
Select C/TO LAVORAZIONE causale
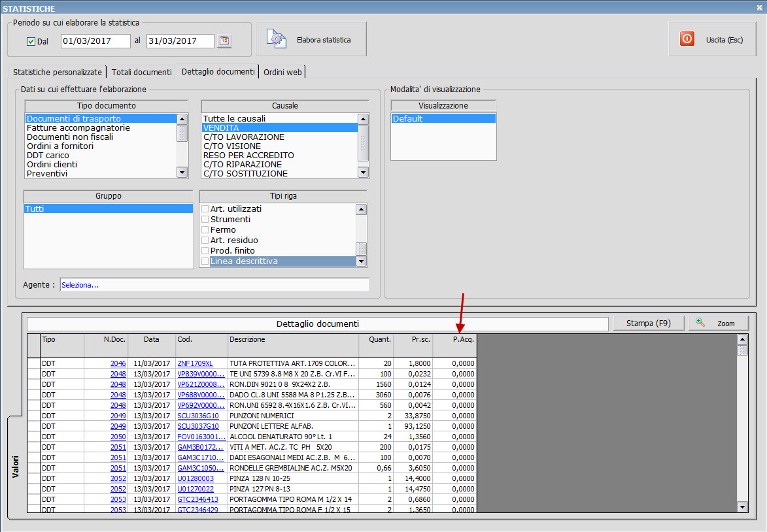[x=280, y=137]
